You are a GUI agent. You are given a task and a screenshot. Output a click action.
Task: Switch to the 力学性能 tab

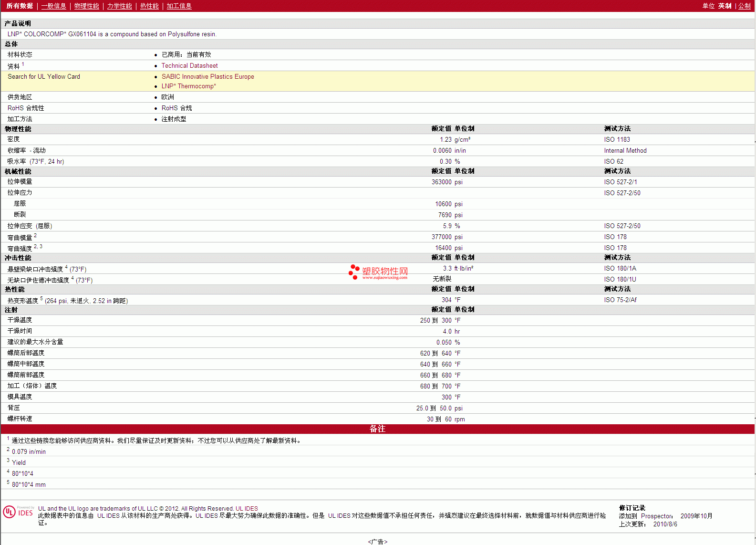(x=119, y=6)
